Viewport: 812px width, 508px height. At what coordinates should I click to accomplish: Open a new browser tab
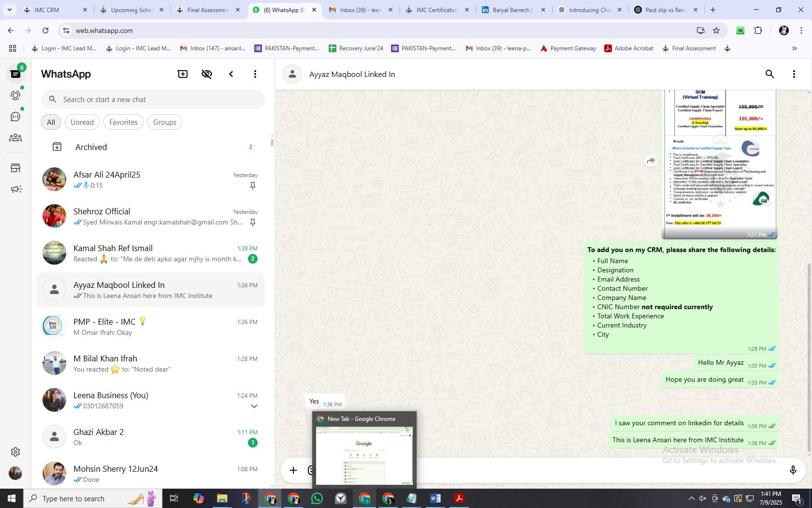tap(712, 10)
